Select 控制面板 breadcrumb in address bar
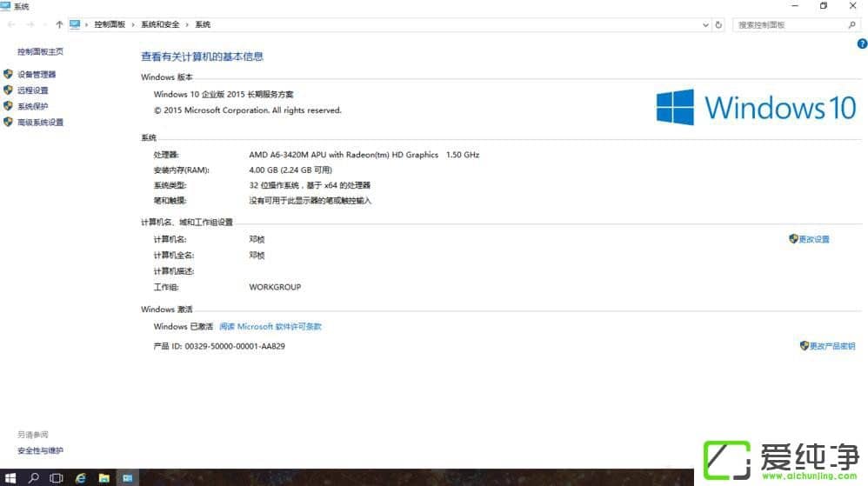The image size is (868, 486). click(x=110, y=24)
